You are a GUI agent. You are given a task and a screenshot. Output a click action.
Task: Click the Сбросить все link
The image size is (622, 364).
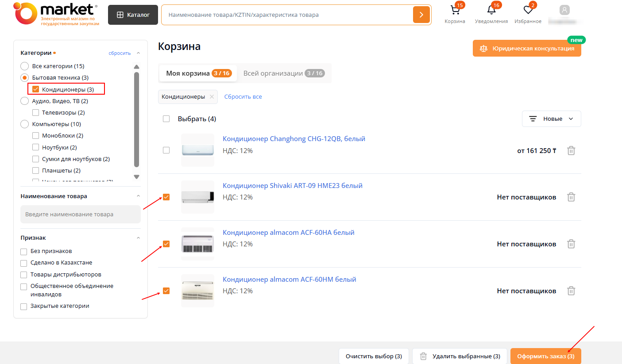pos(243,96)
